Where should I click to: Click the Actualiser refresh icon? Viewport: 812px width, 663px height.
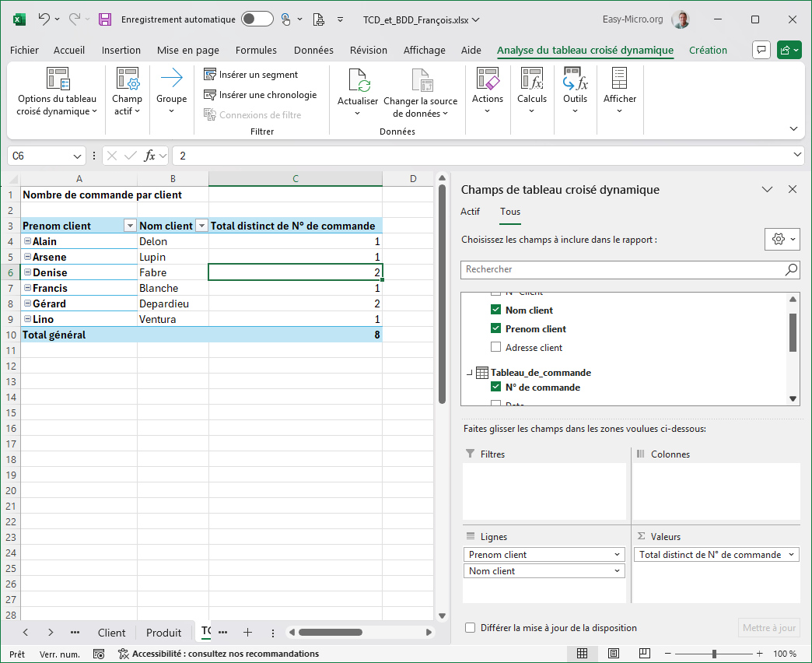coord(358,81)
